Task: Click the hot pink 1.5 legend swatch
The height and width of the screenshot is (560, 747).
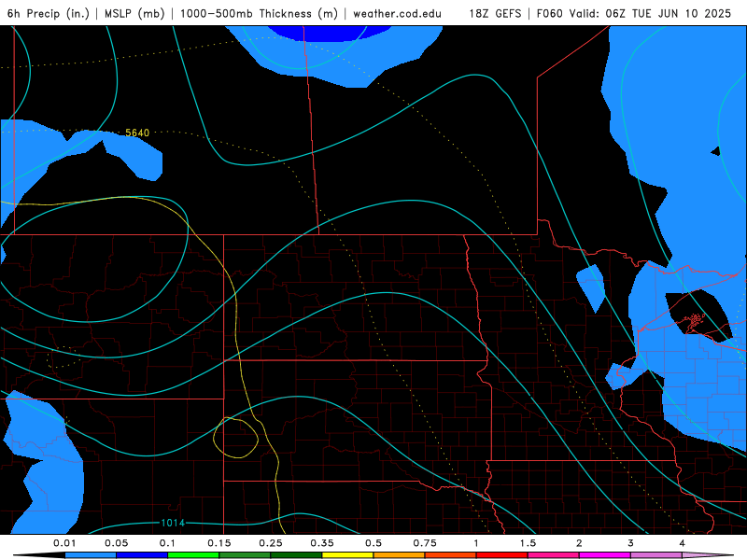Action: tap(554, 555)
